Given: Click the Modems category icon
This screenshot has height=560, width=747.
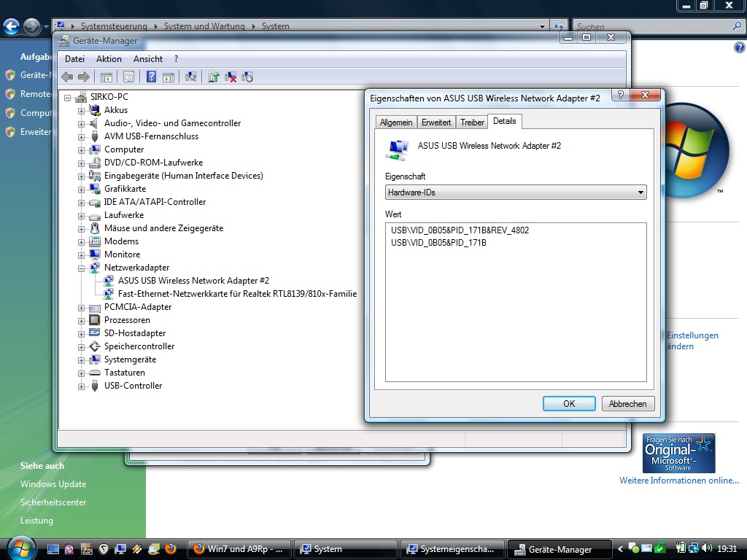Looking at the screenshot, I should 95,241.
